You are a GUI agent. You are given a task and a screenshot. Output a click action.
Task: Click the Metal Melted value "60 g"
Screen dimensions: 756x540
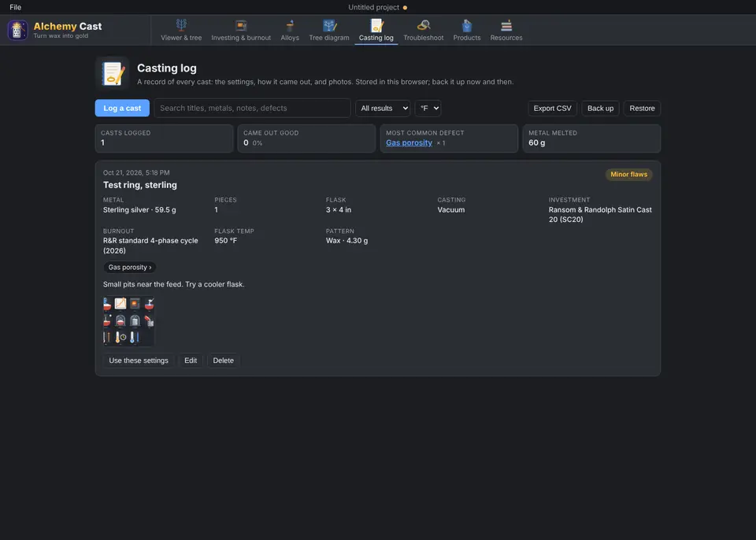536,142
